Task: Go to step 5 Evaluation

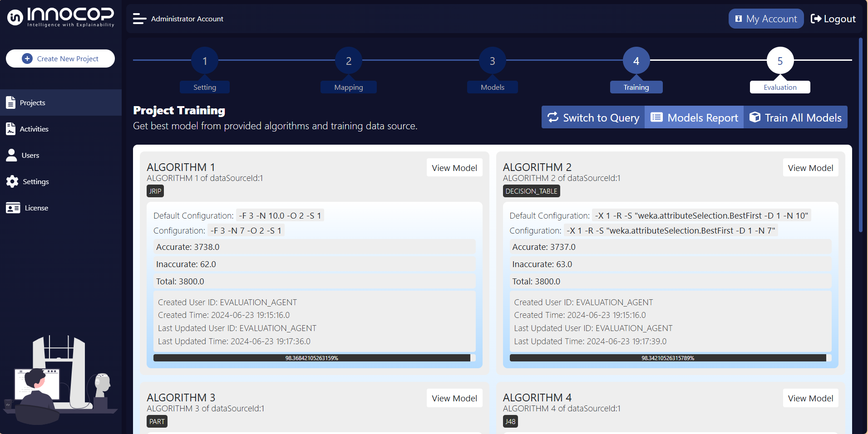Action: [x=780, y=60]
